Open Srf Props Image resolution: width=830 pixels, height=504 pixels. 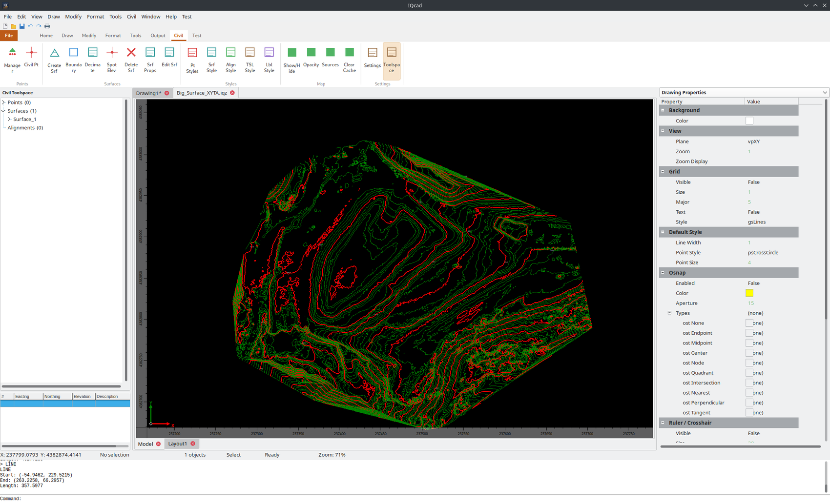click(150, 60)
